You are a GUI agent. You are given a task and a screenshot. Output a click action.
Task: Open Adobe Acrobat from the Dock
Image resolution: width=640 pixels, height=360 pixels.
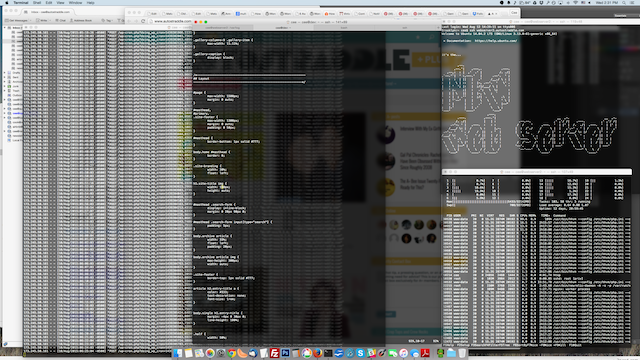tap(425, 353)
